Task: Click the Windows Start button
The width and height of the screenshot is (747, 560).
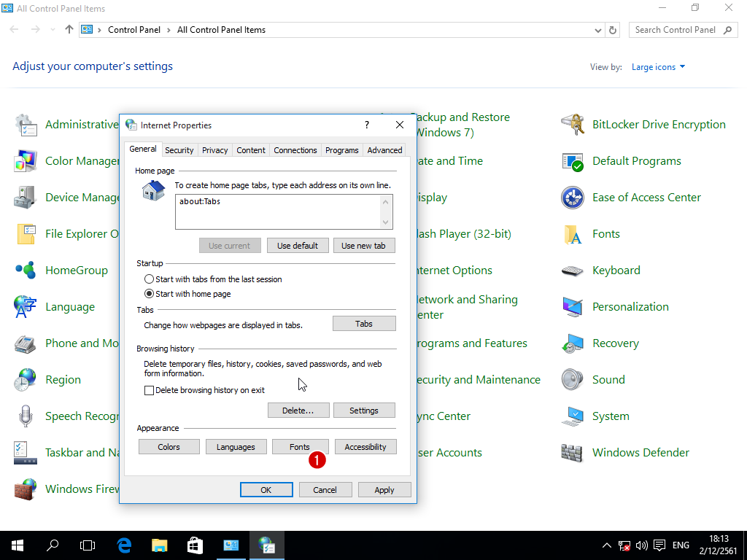Action: [x=18, y=545]
